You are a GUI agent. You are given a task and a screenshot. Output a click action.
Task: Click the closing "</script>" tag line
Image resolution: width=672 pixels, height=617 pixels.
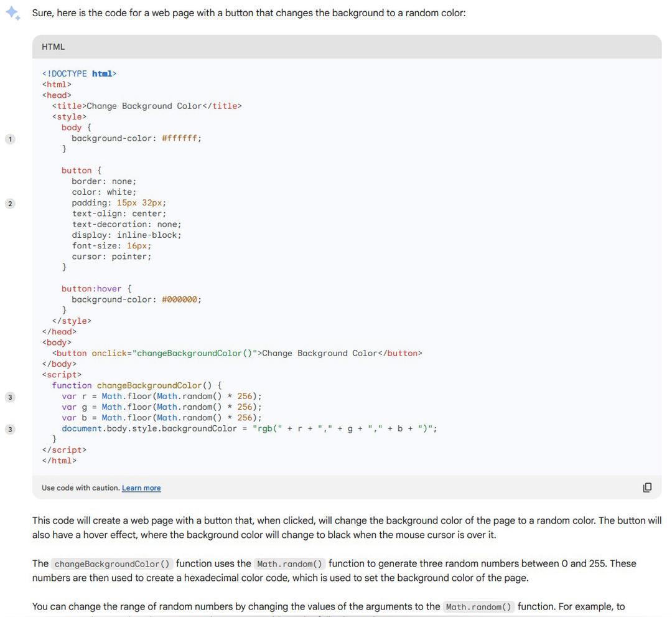(64, 450)
